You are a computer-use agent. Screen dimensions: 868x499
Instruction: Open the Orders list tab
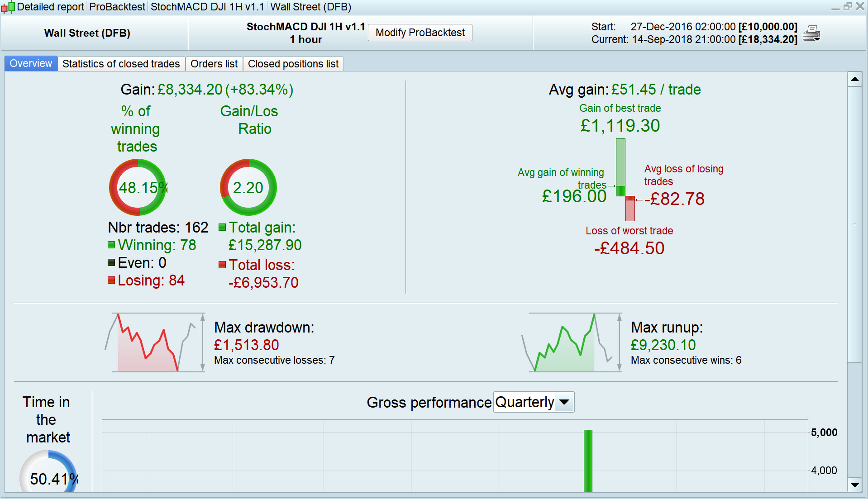point(214,64)
